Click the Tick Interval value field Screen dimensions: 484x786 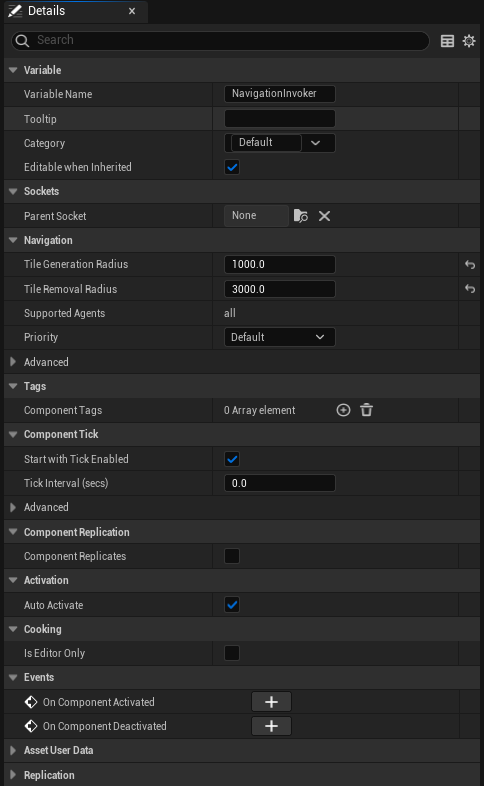pos(280,483)
